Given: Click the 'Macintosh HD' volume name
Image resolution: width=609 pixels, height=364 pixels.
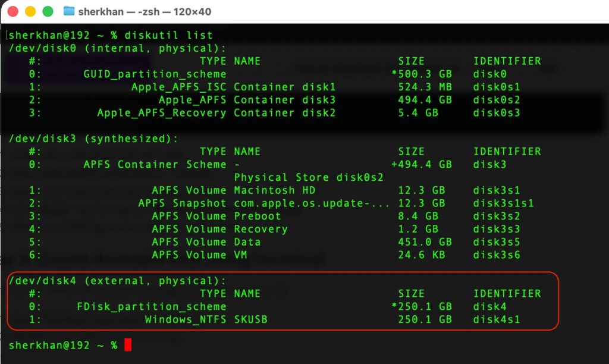Looking at the screenshot, I should tap(274, 190).
